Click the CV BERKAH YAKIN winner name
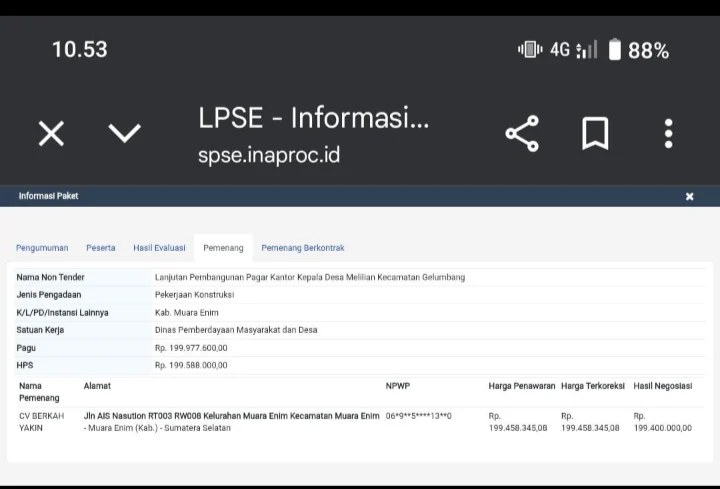Image resolution: width=720 pixels, height=489 pixels. (41, 421)
